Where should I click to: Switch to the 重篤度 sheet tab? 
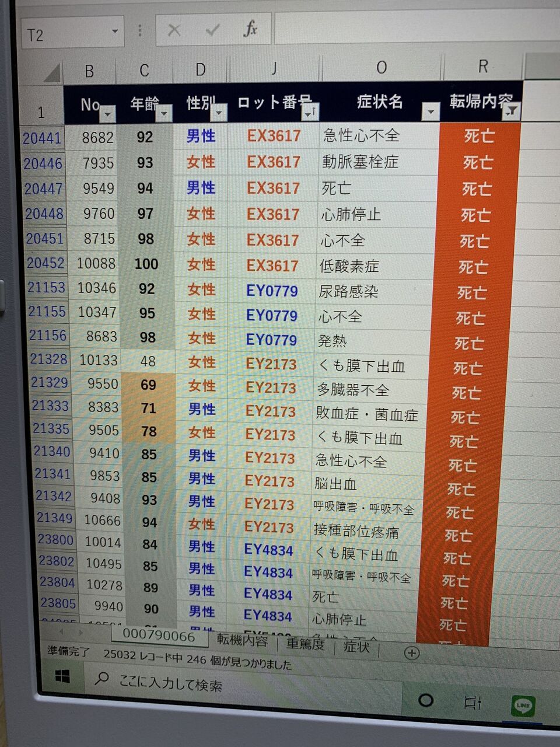click(x=305, y=643)
